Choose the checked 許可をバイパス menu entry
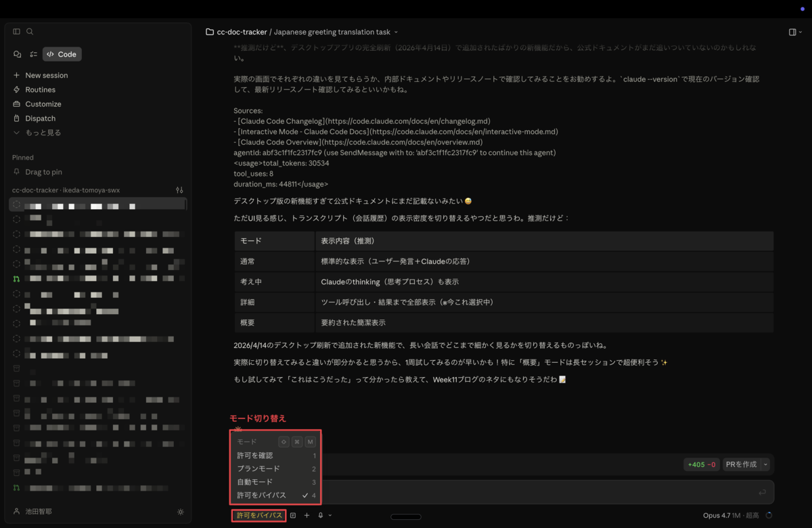 tap(276, 496)
